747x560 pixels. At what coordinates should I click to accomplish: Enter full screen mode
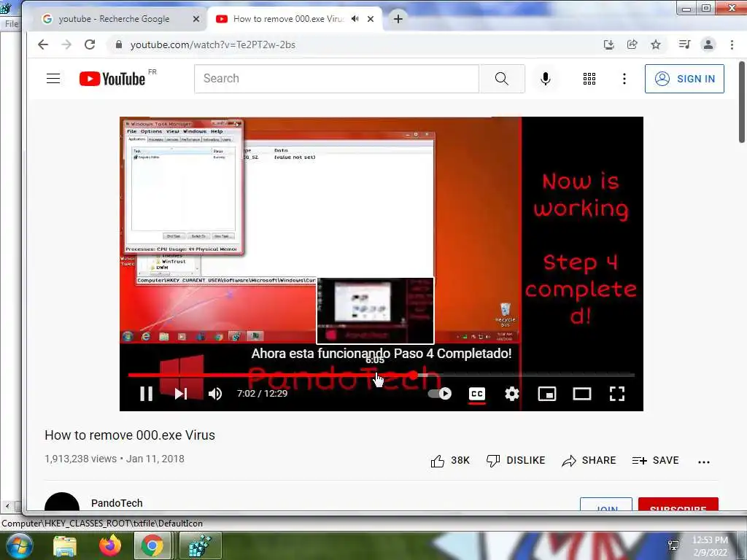click(x=617, y=394)
